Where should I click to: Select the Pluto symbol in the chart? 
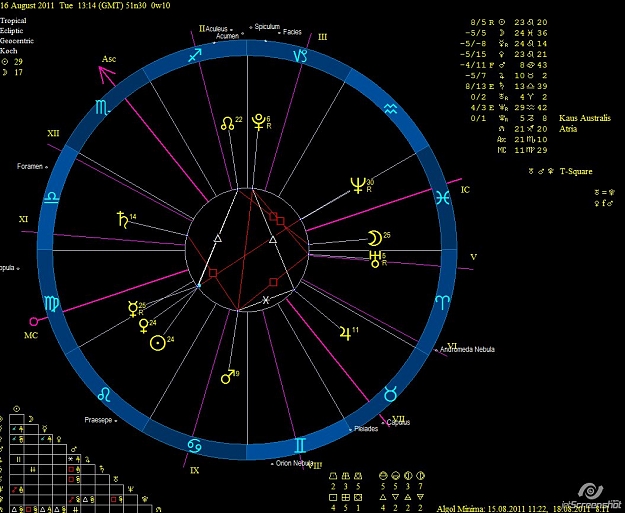[x=259, y=122]
